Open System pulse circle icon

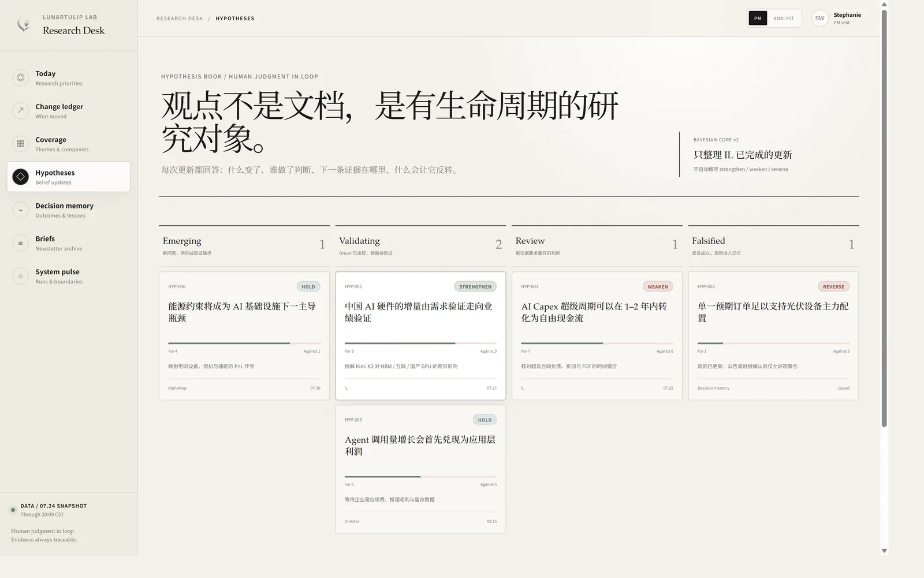coord(21,275)
